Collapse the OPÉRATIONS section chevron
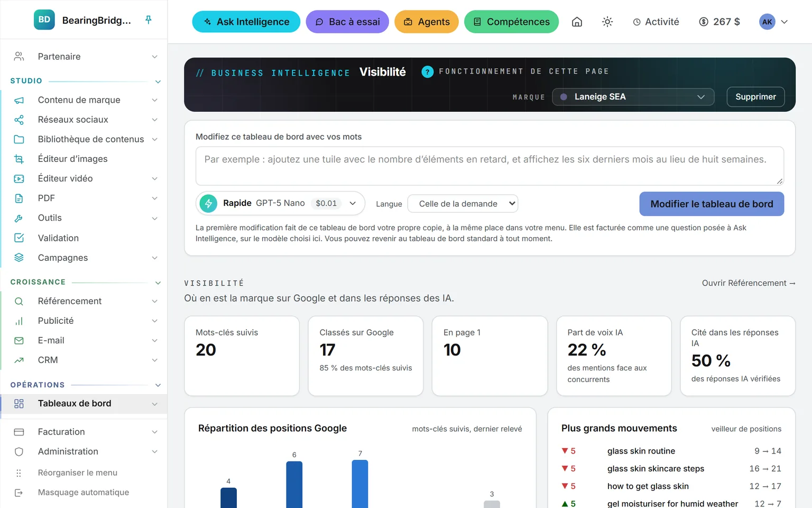This screenshot has width=812, height=508. pyautogui.click(x=158, y=385)
